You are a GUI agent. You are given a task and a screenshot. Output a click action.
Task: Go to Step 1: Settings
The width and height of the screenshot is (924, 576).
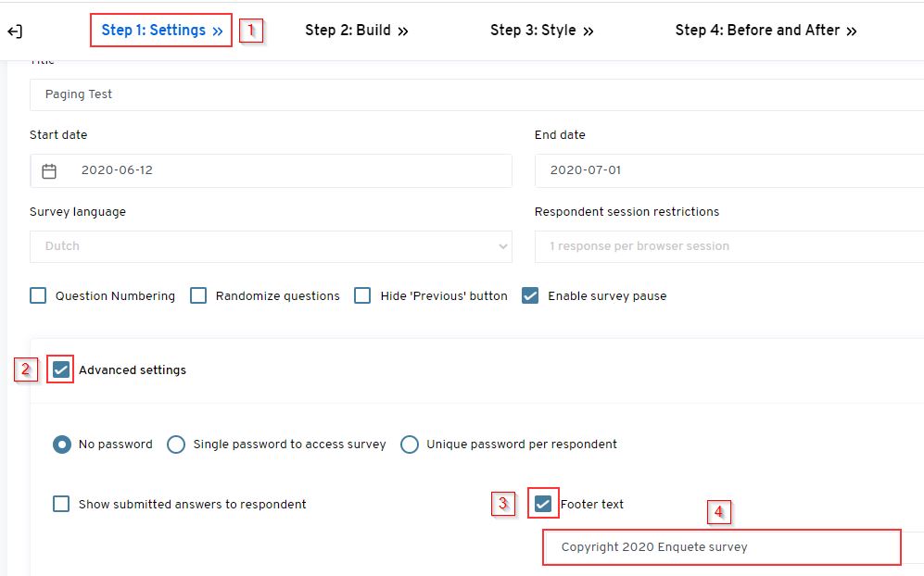pos(160,31)
